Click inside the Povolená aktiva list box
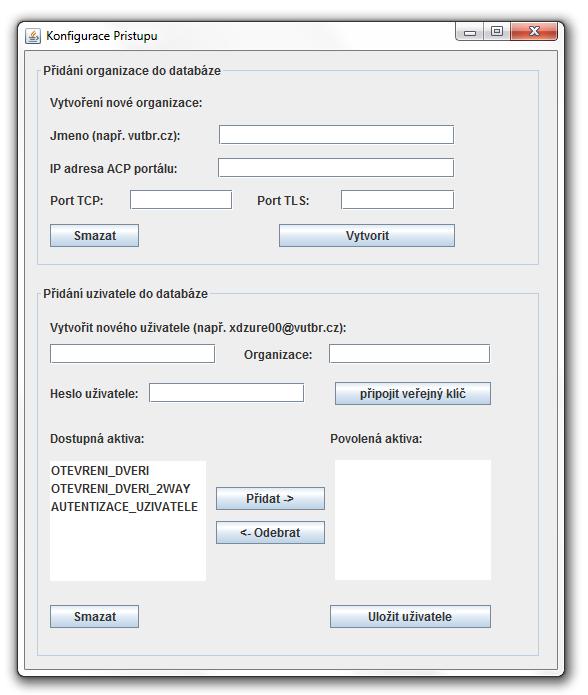This screenshot has width=588, height=695. click(413, 520)
